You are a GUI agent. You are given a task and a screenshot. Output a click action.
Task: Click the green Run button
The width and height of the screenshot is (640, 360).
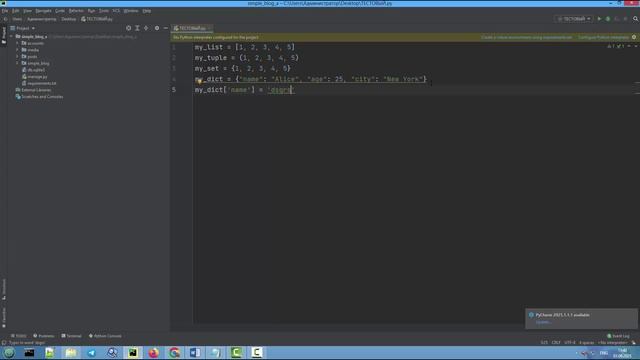599,19
